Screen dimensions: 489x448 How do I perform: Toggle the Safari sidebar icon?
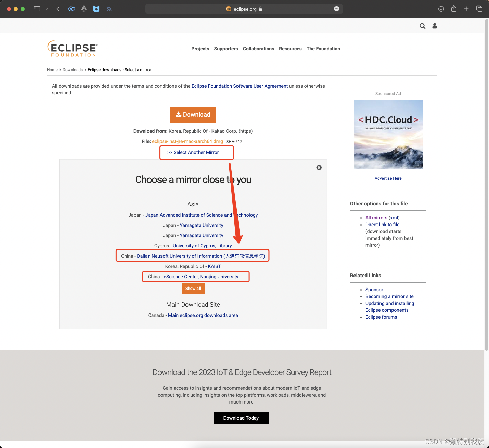pos(37,9)
